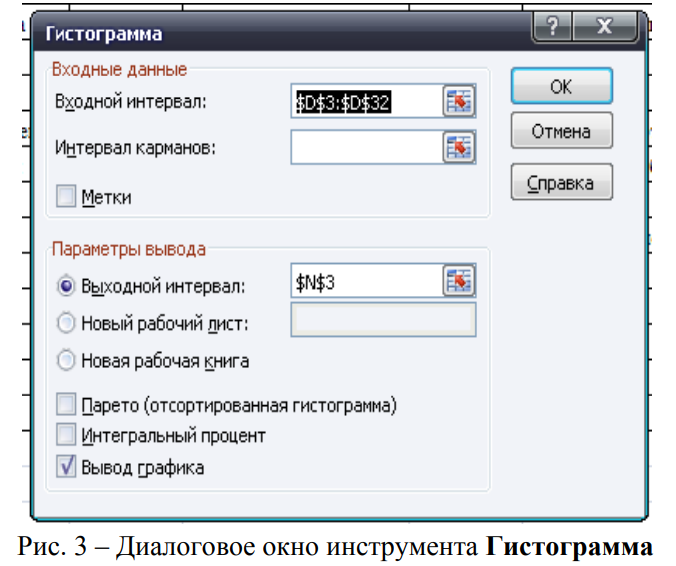
Task: Focus the Входной интервал field containing $D$3:$D$32
Action: coord(366,102)
